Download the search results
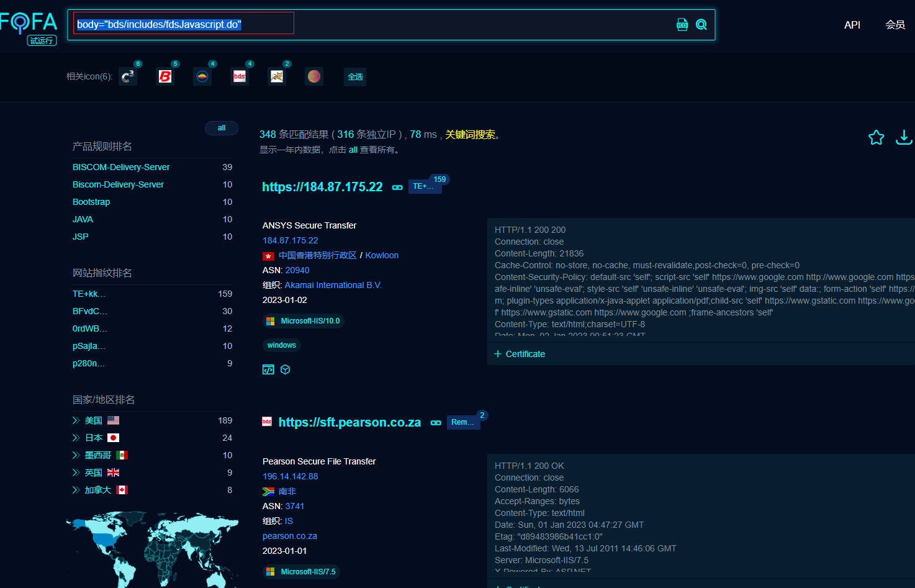 (904, 137)
